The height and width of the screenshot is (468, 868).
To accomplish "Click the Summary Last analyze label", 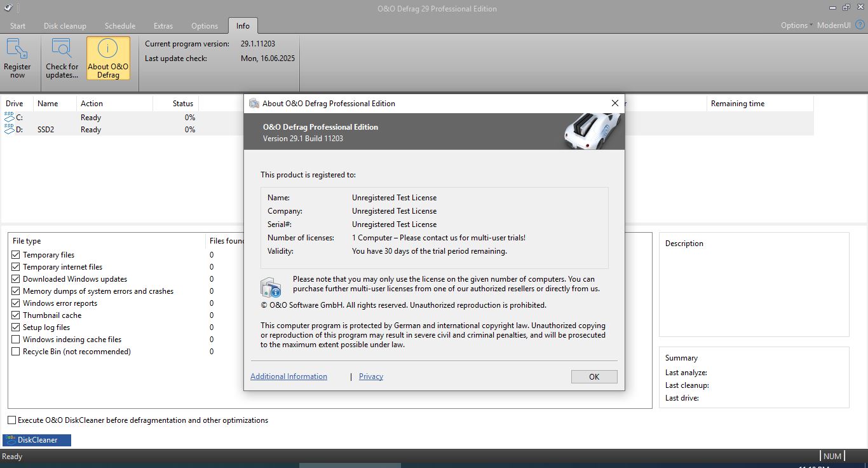I will pyautogui.click(x=686, y=373).
